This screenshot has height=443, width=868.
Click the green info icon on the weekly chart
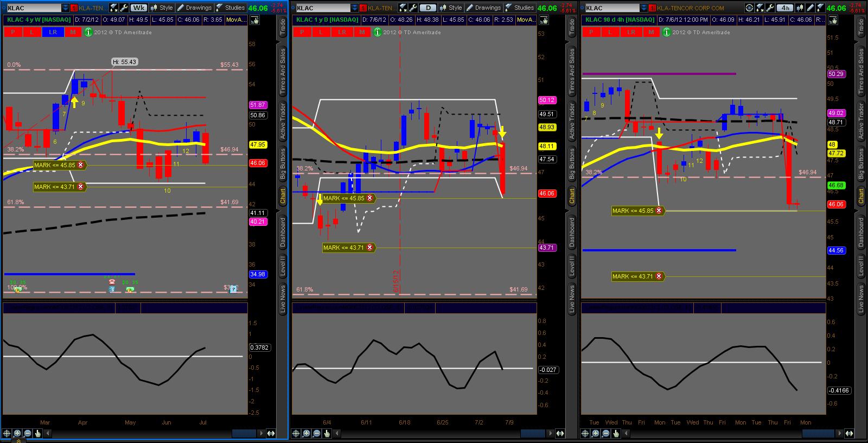[x=89, y=32]
